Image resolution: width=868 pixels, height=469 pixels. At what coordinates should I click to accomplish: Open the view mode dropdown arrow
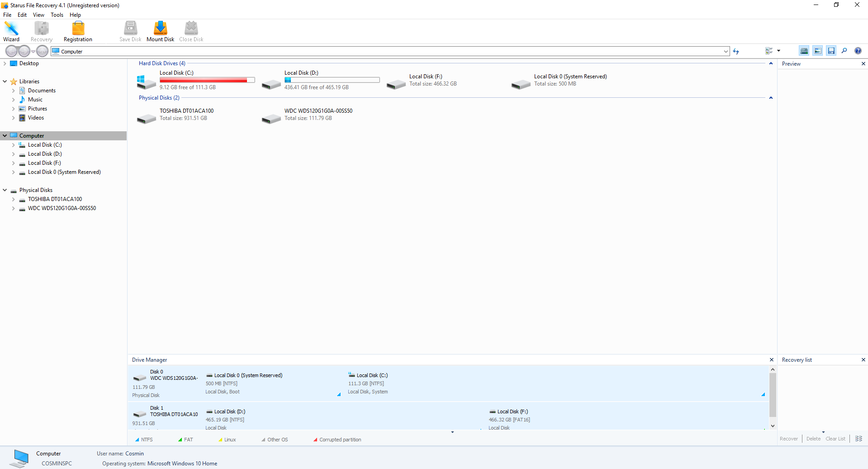click(778, 51)
